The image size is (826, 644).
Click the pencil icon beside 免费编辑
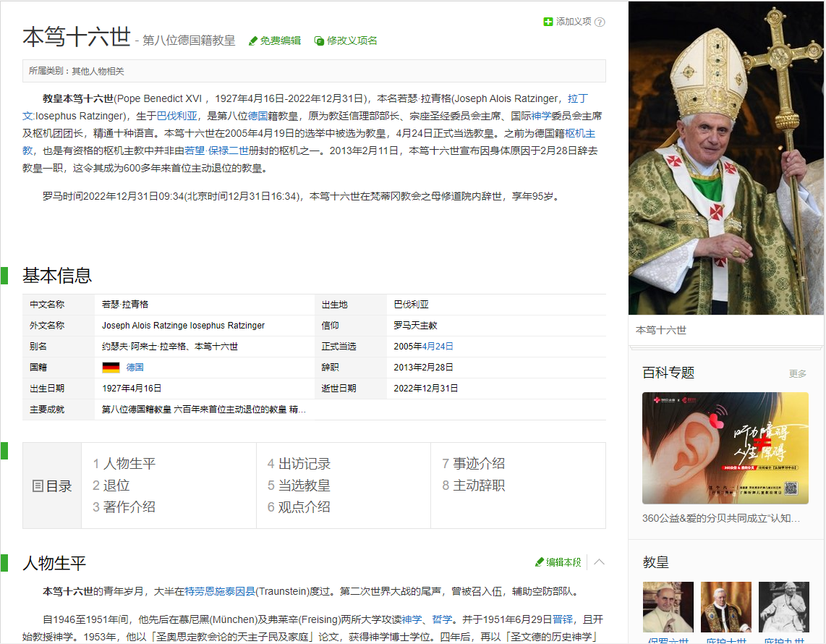pos(253,41)
